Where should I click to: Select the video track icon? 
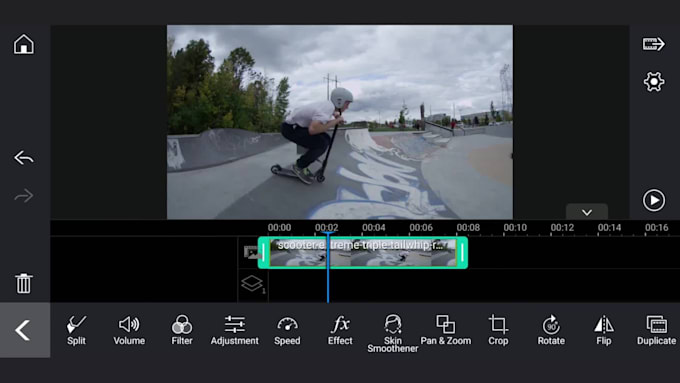pos(251,252)
